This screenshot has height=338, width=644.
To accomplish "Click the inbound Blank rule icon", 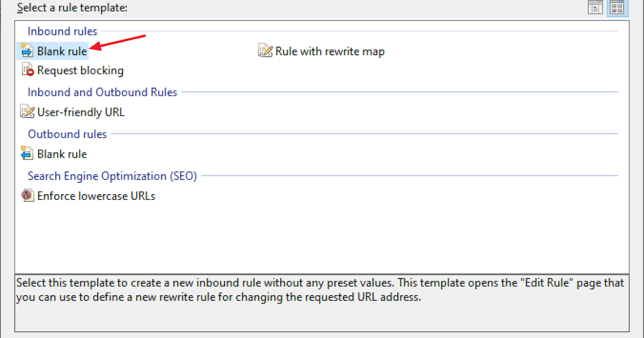I will point(27,51).
